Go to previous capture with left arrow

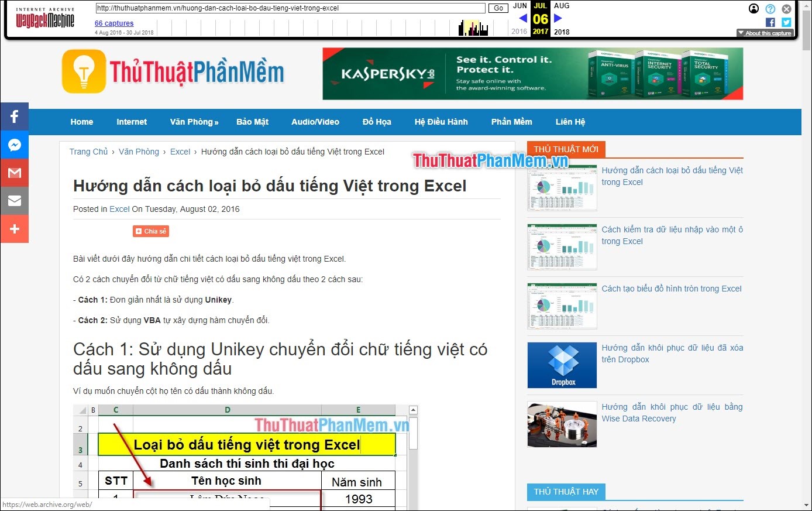click(x=523, y=18)
